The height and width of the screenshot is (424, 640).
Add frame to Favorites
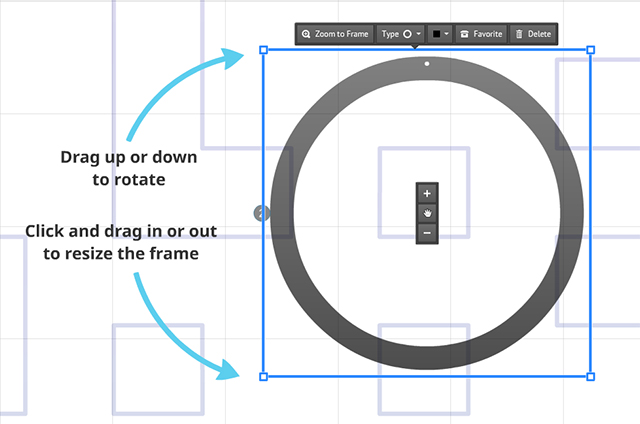click(481, 34)
